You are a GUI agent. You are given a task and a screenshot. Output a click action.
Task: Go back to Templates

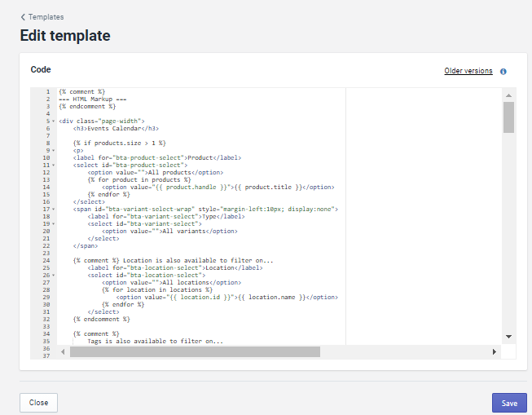click(42, 16)
